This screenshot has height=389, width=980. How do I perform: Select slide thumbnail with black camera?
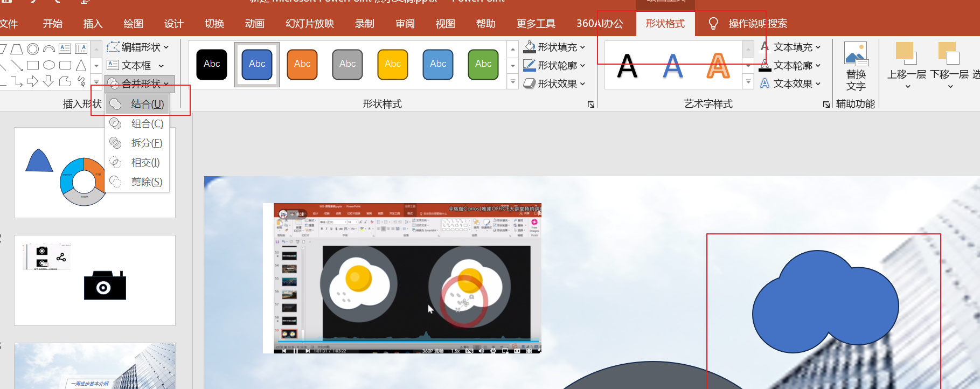pos(95,280)
